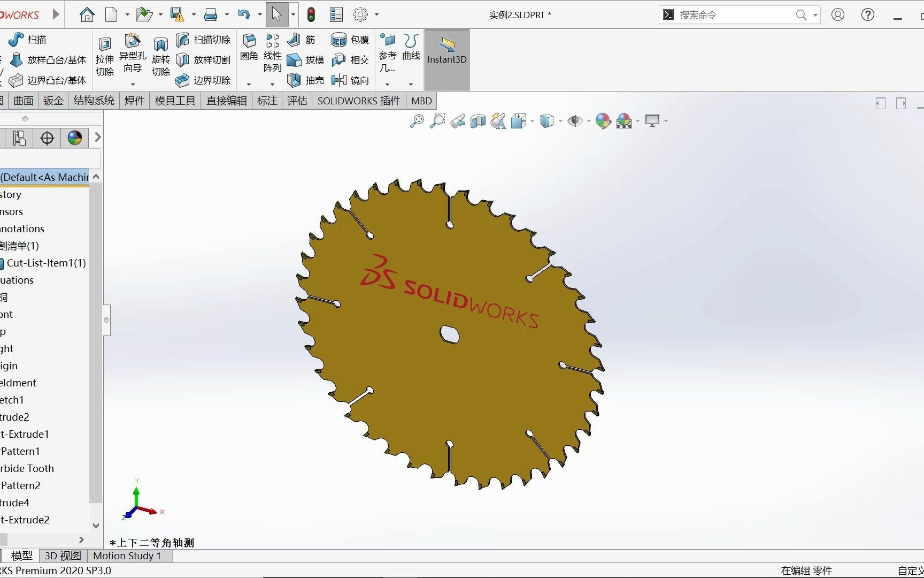Open the 异型孔向导 (Hole Wizard)

tap(133, 54)
